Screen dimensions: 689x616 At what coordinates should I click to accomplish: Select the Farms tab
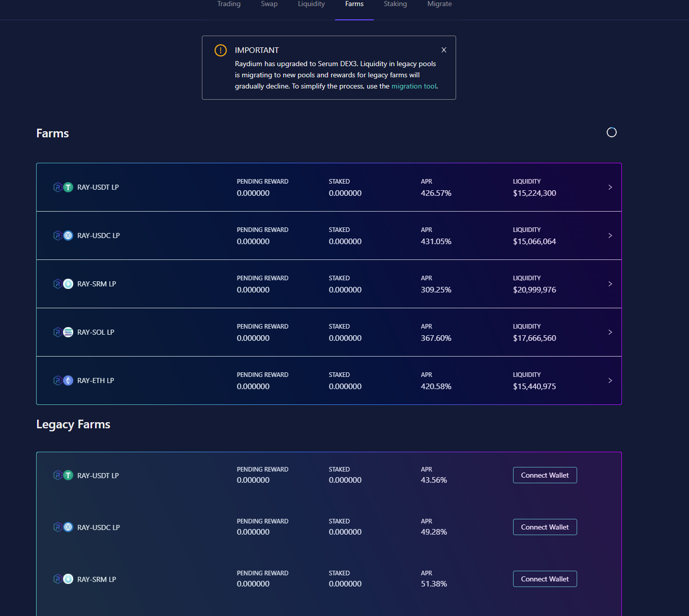[x=354, y=4]
